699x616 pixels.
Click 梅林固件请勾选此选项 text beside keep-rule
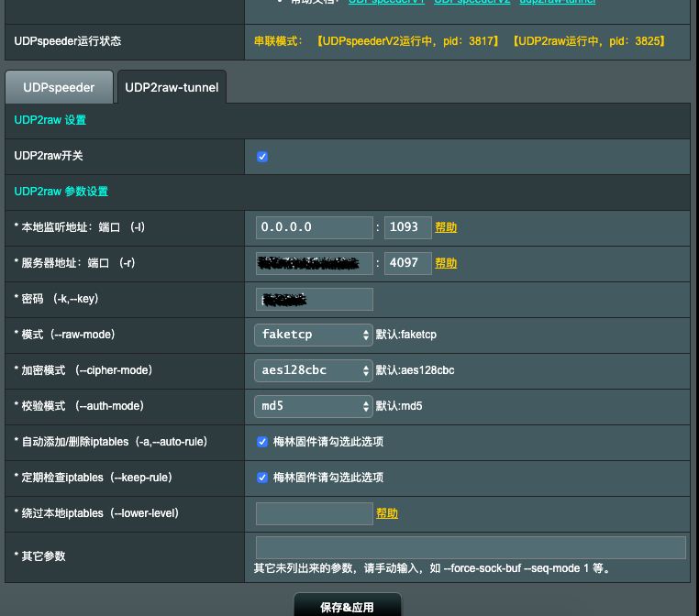coord(328,478)
